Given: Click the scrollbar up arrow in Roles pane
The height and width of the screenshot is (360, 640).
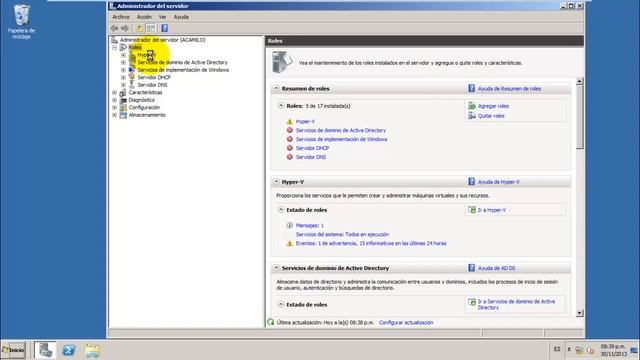Looking at the screenshot, I should coord(579,82).
